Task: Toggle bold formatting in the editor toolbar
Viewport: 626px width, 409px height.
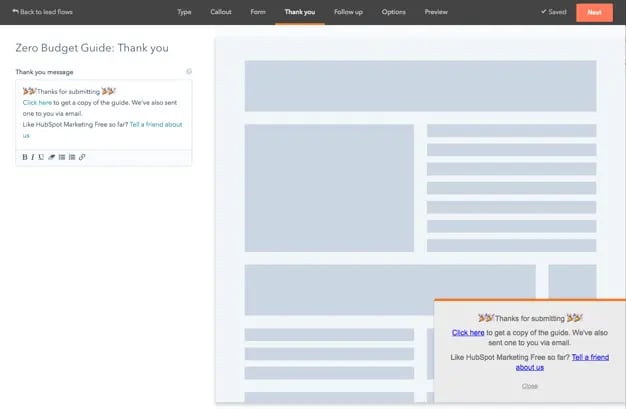Action: 25,157
